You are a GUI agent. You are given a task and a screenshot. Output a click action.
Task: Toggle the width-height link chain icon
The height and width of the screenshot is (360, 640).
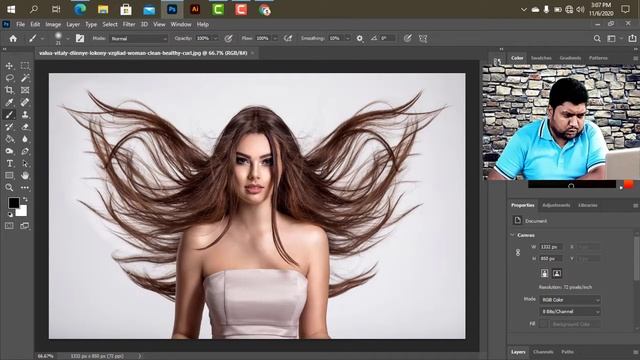tap(518, 253)
